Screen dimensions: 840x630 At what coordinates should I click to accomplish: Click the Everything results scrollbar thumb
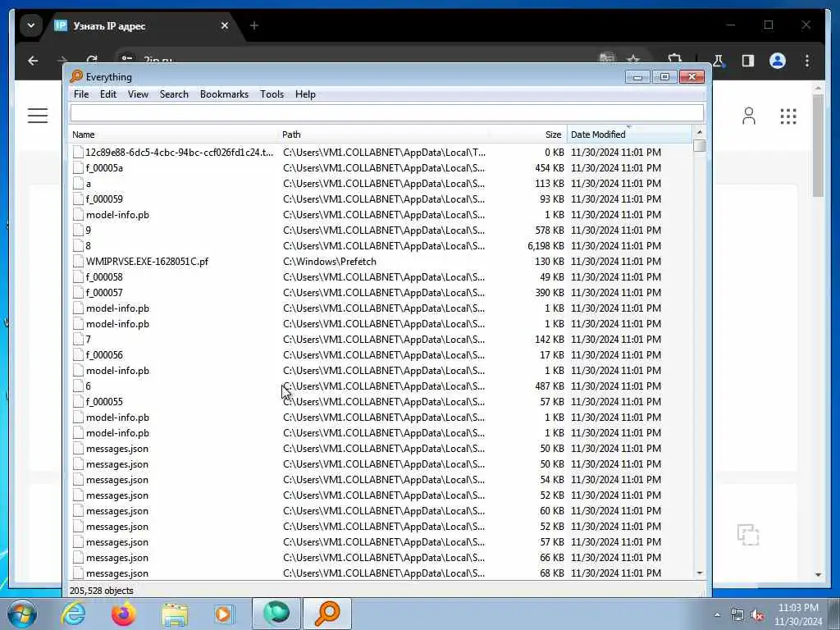point(699,146)
